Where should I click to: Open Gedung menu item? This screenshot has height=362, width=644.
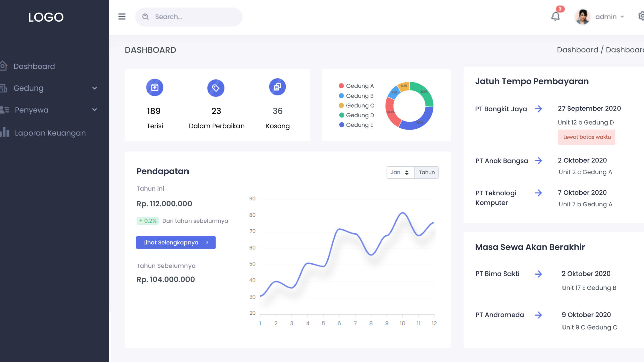coord(29,88)
